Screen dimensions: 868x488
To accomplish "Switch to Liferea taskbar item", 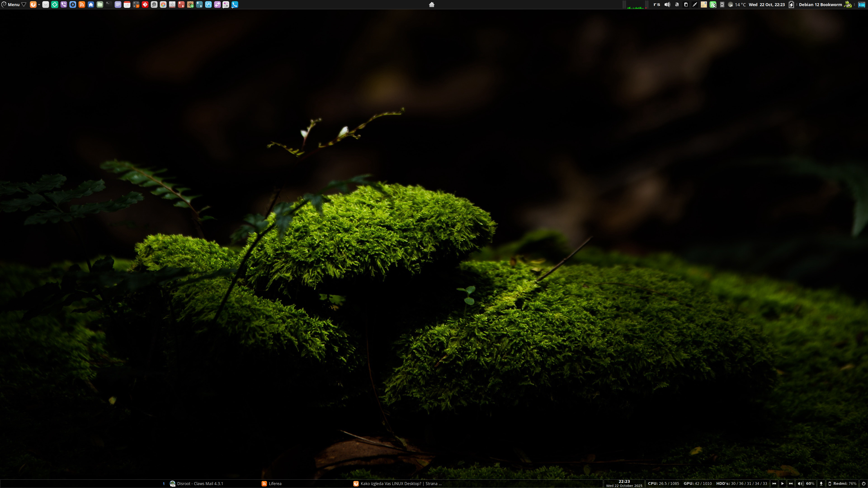I will point(275,484).
